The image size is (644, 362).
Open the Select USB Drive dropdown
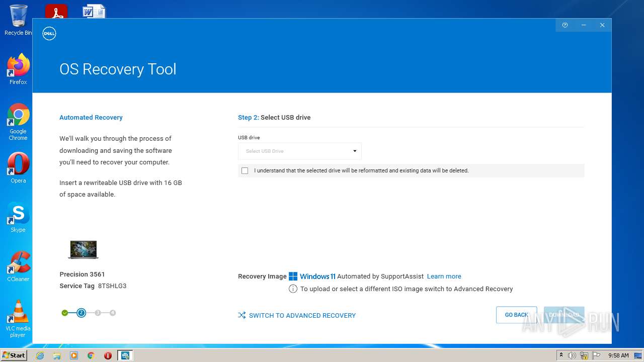coord(300,151)
